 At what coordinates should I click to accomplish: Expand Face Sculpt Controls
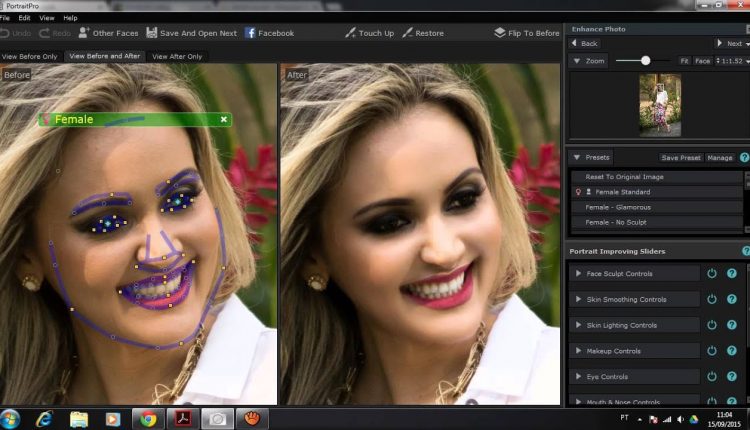(578, 273)
